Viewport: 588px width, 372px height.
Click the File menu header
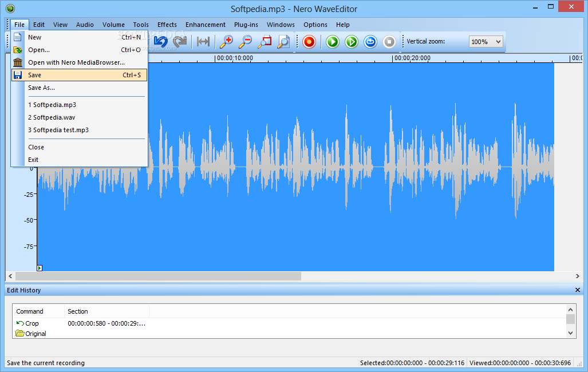(x=19, y=25)
